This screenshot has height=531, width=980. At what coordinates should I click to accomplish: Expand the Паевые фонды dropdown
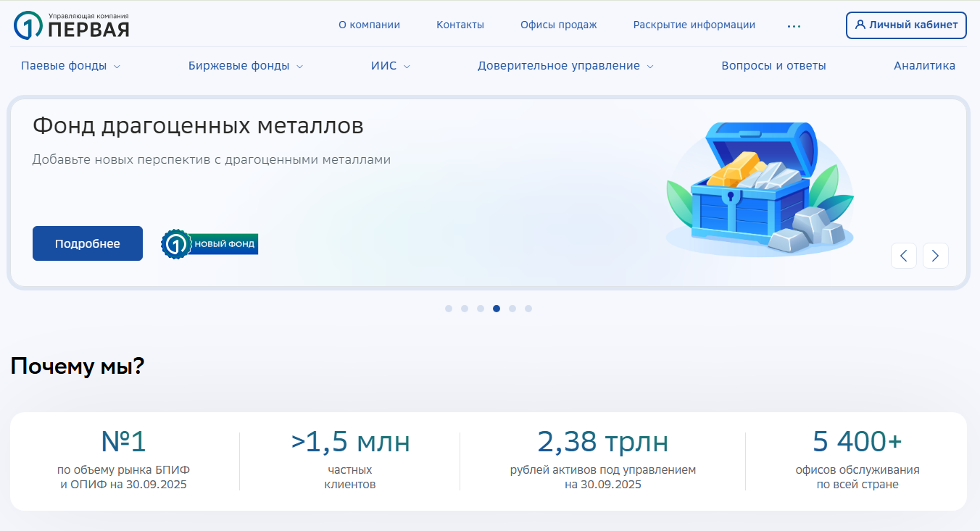(70, 66)
